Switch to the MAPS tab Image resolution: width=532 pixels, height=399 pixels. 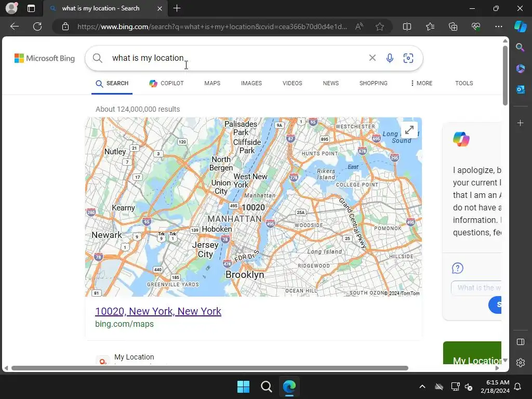tap(212, 83)
